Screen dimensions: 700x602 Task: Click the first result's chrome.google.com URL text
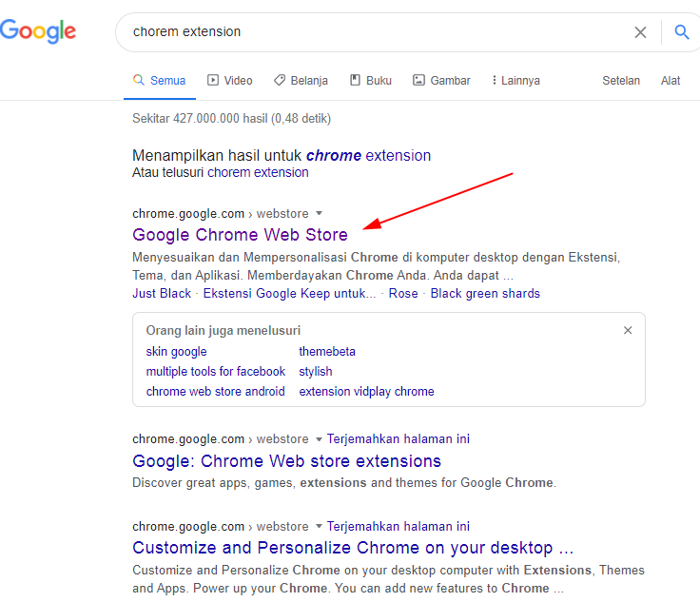(x=188, y=213)
